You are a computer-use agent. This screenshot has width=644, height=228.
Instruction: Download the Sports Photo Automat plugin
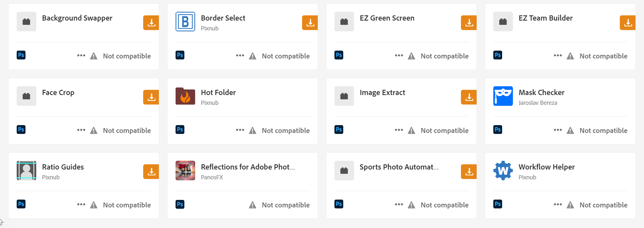pyautogui.click(x=469, y=171)
